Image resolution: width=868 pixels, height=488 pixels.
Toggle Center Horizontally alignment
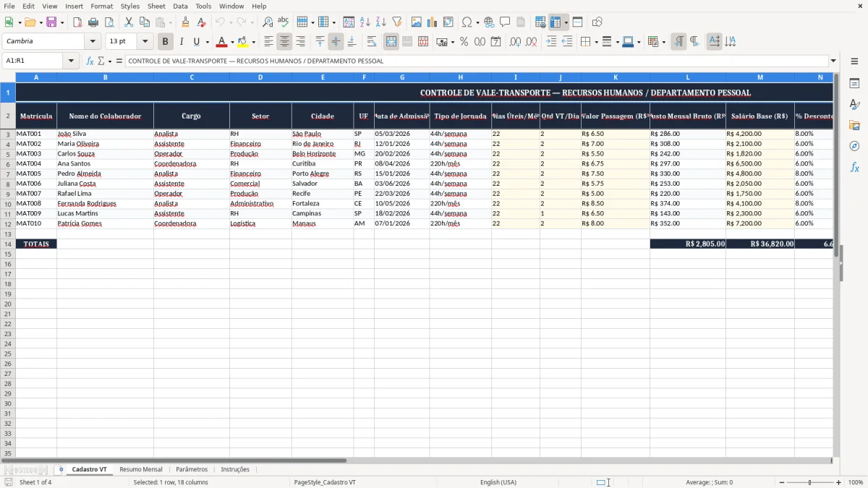(x=284, y=42)
